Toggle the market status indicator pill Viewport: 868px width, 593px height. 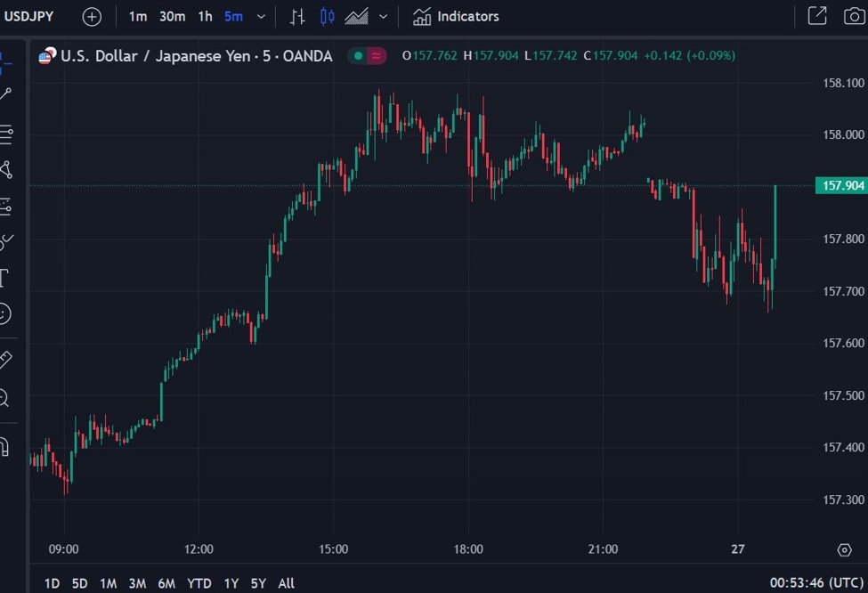tap(368, 56)
